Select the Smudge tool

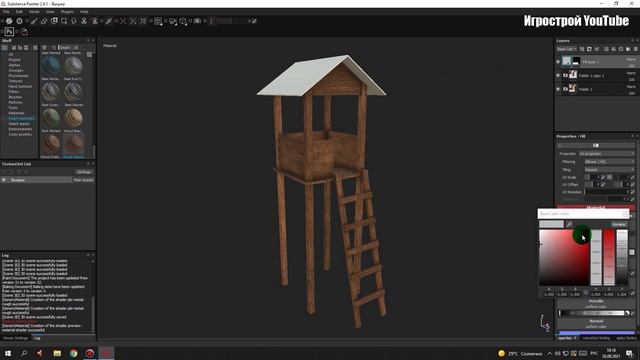pos(74,21)
